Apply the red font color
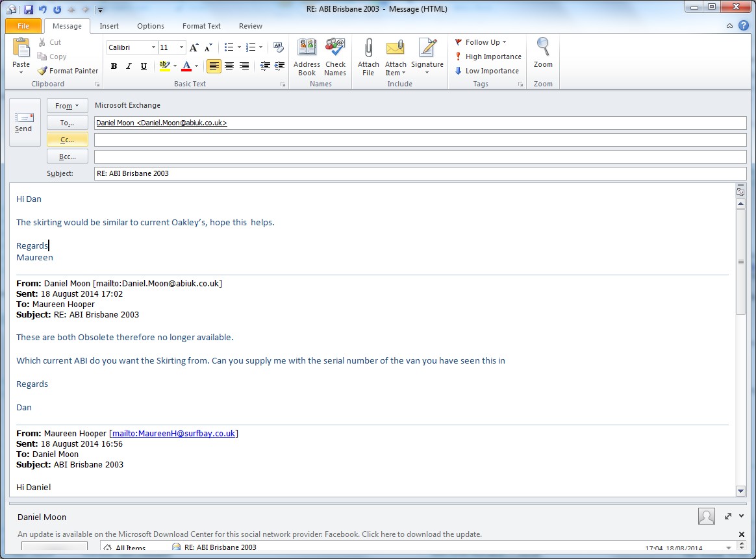This screenshot has width=756, height=559. pyautogui.click(x=186, y=66)
